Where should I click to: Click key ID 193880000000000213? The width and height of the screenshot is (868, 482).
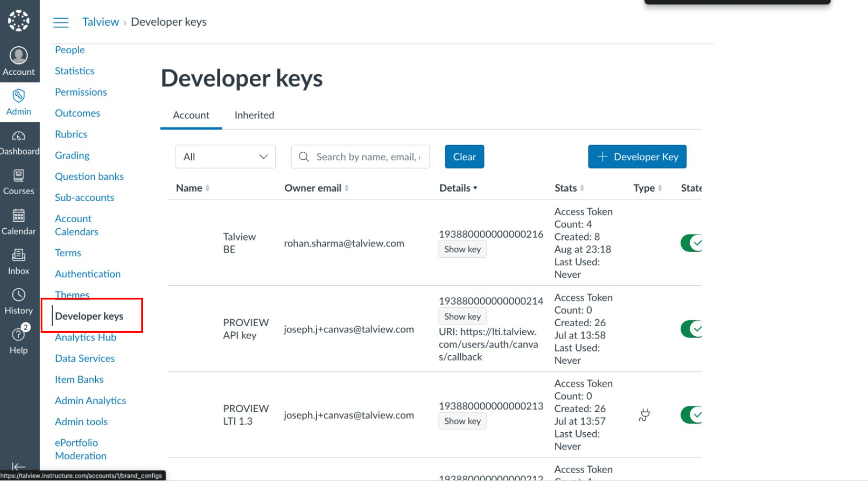click(491, 406)
